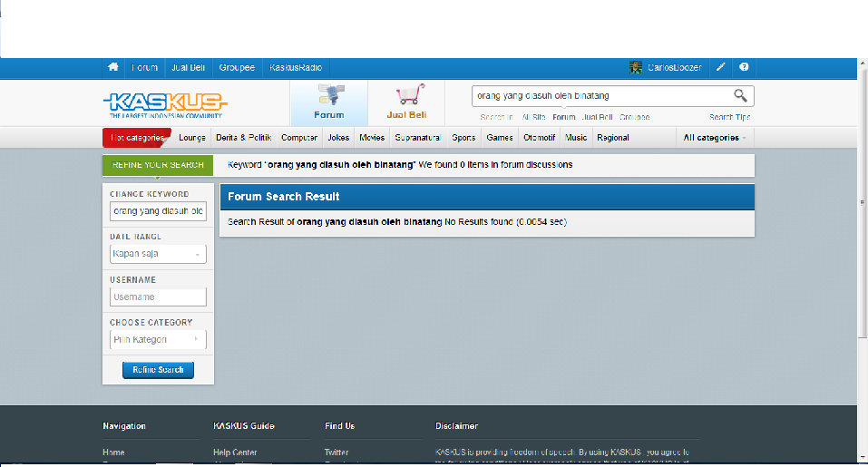The image size is (868, 467).
Task: Open Music category
Action: click(576, 138)
